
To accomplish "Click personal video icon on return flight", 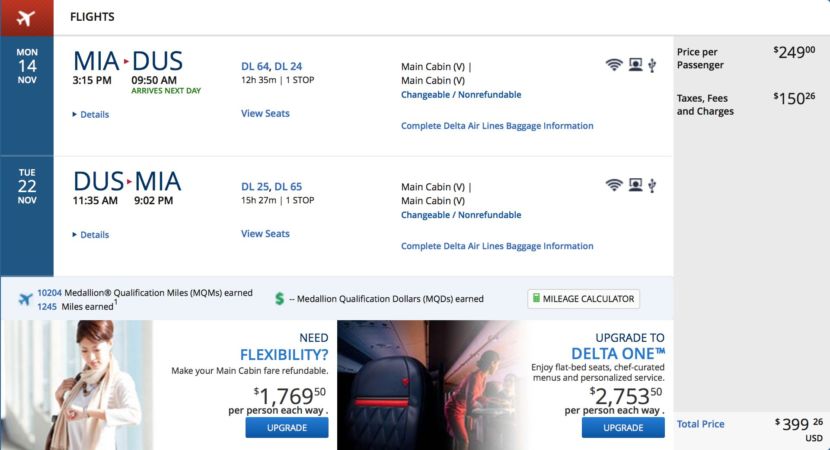I will [635, 186].
